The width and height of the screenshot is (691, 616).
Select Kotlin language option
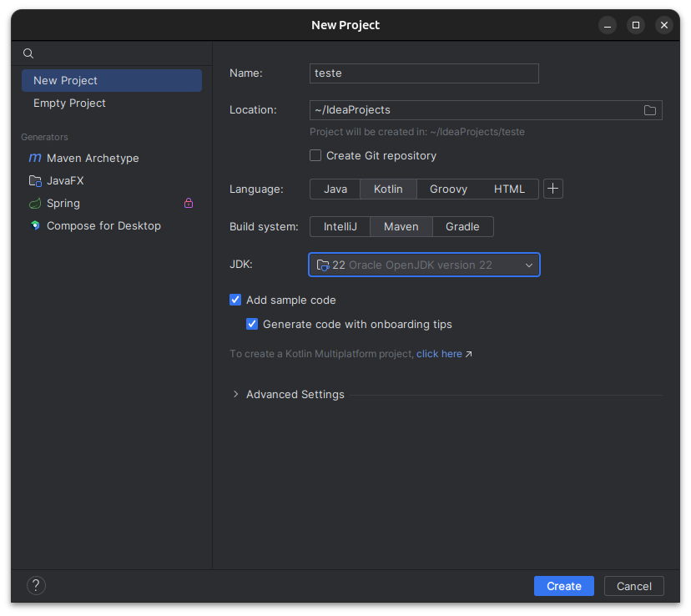pyautogui.click(x=388, y=189)
